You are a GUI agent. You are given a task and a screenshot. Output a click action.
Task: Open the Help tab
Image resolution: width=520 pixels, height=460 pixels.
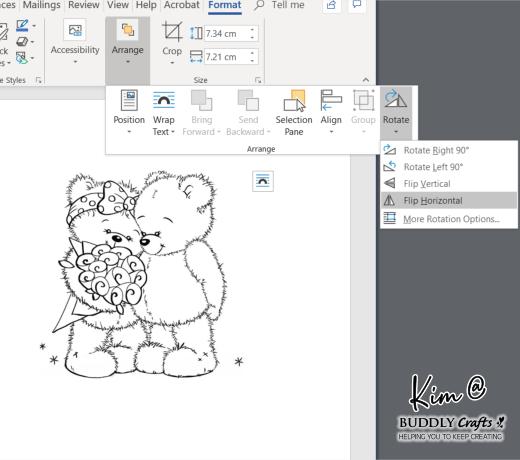point(146,5)
